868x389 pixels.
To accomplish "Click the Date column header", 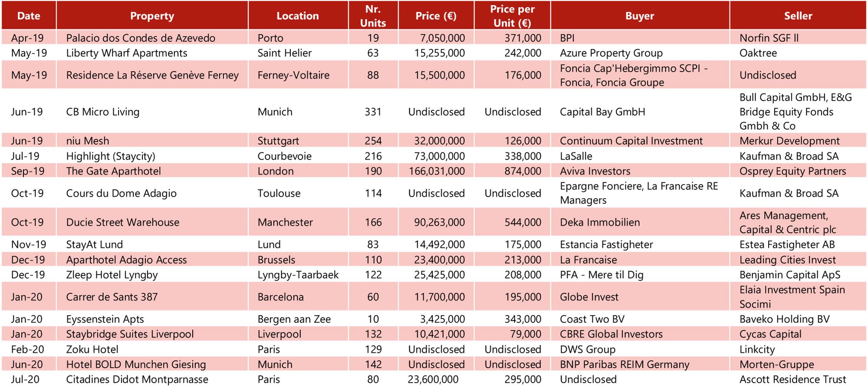I will pyautogui.click(x=29, y=16).
